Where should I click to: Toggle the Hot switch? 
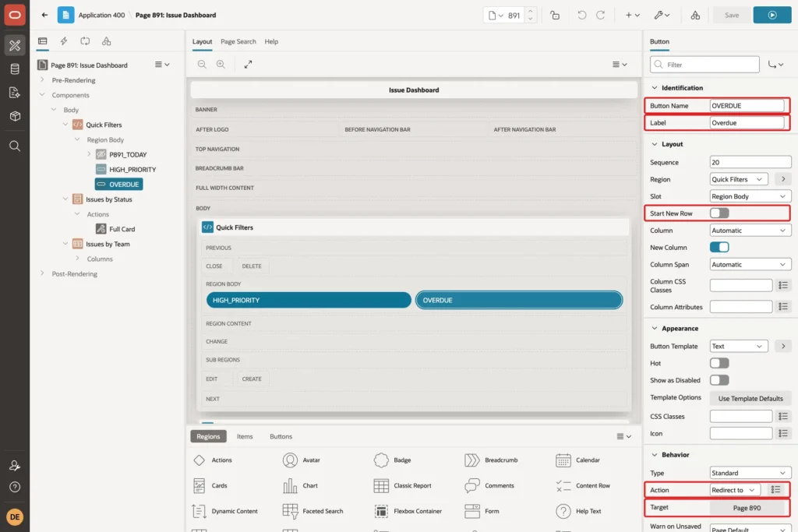pyautogui.click(x=719, y=363)
